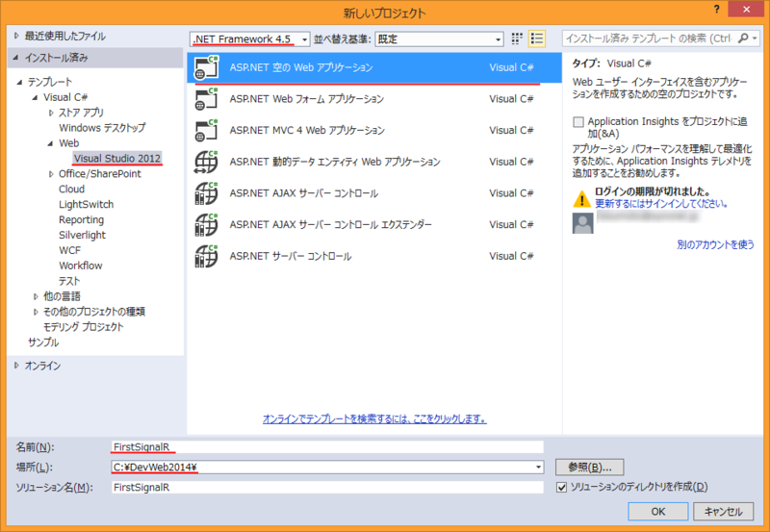Click the ASP.NET 空の Web アプリケーション template icon

coord(206,67)
